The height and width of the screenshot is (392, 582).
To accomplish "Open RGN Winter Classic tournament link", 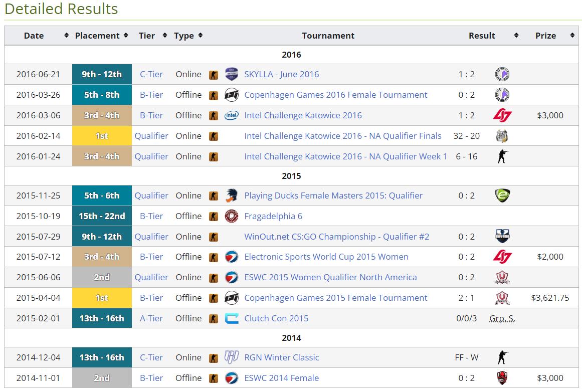I will 281,357.
